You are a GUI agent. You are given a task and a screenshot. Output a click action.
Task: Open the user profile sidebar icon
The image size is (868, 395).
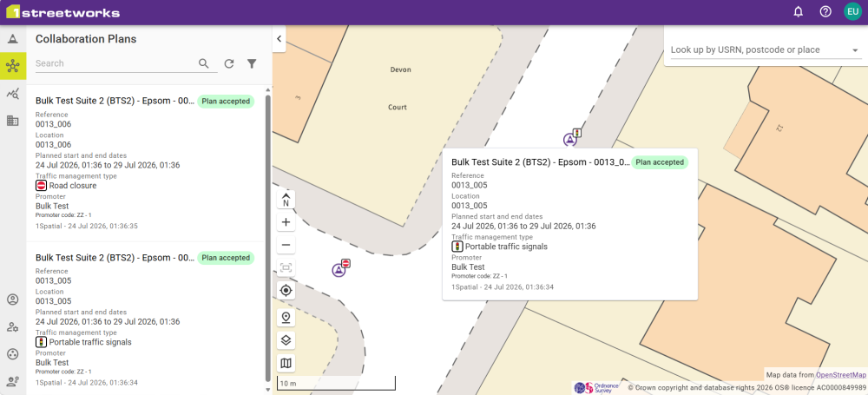(13, 300)
